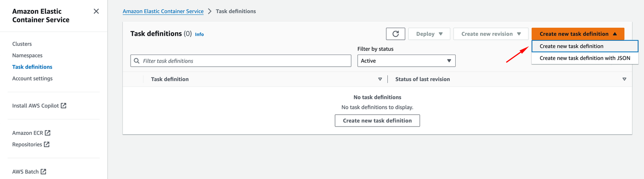Collapse the orange Create new task definition dropdown

[578, 34]
